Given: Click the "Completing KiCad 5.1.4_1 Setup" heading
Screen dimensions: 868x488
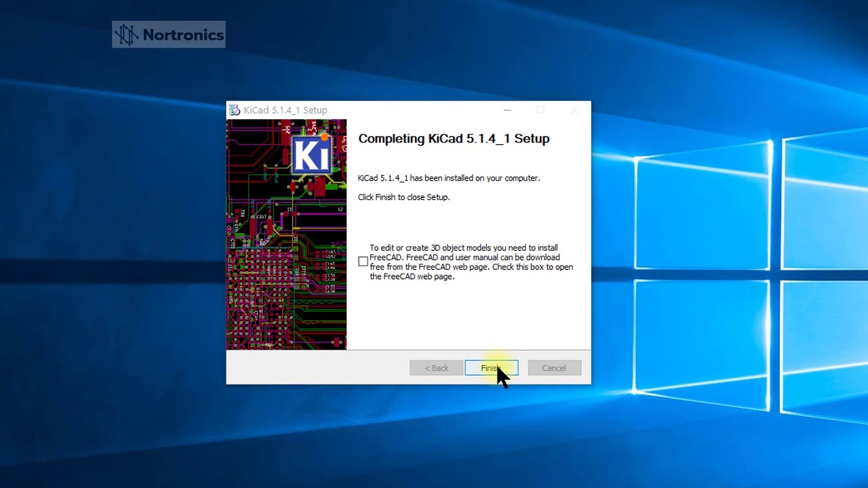Looking at the screenshot, I should pyautogui.click(x=454, y=138).
